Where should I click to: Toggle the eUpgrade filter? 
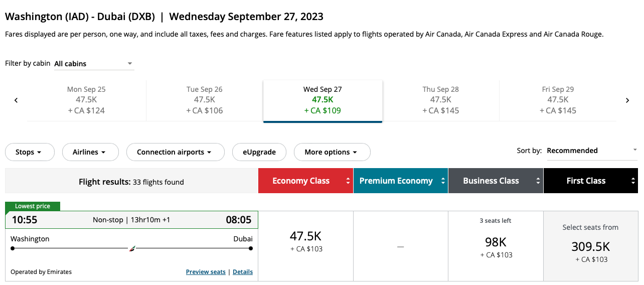pyautogui.click(x=259, y=152)
